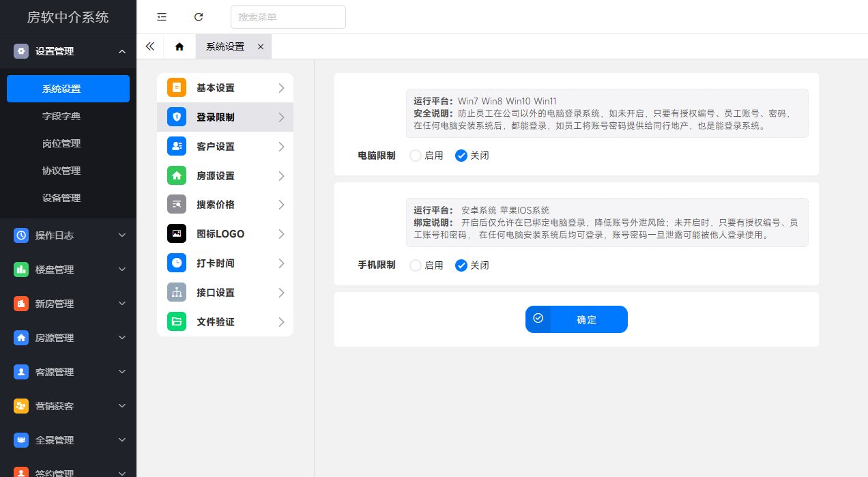Image resolution: width=868 pixels, height=477 pixels.
Task: Click the double-left arrow tab scroll icon
Action: (x=150, y=46)
